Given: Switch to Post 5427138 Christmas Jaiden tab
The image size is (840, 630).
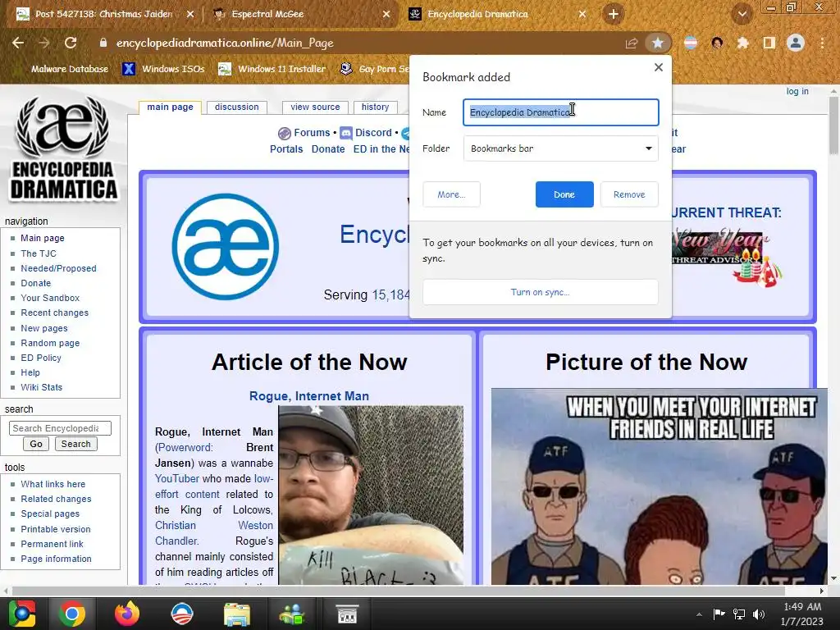Looking at the screenshot, I should 104,14.
